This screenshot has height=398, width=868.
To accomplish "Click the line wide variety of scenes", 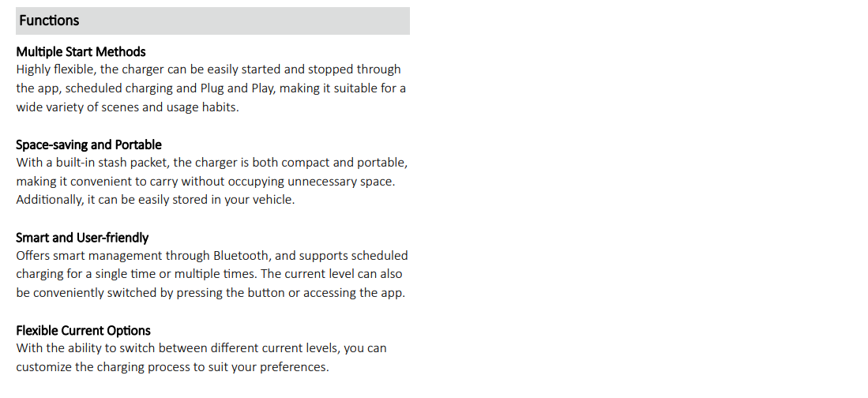I will 127,107.
